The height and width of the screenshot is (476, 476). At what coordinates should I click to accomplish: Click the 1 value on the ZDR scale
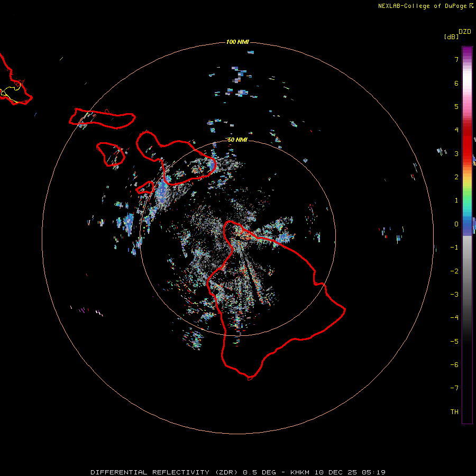click(456, 200)
